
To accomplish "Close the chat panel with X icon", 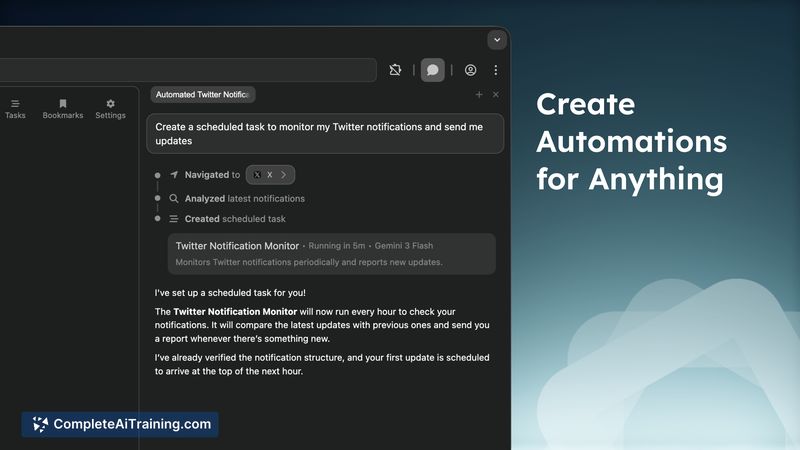I will point(495,94).
